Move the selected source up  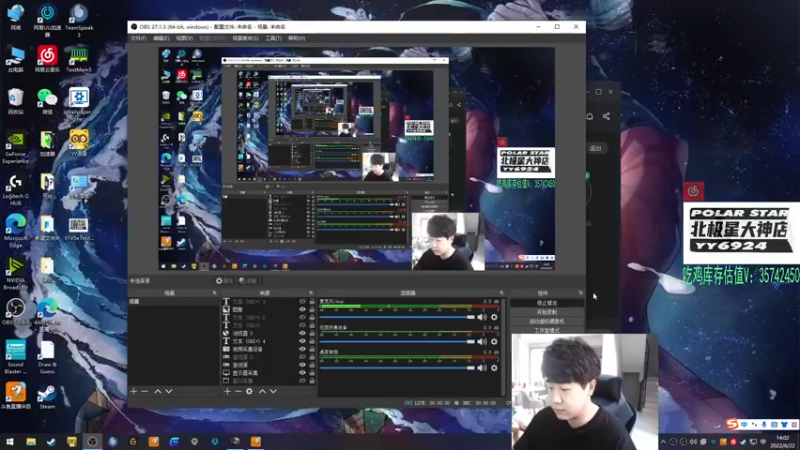click(x=262, y=391)
